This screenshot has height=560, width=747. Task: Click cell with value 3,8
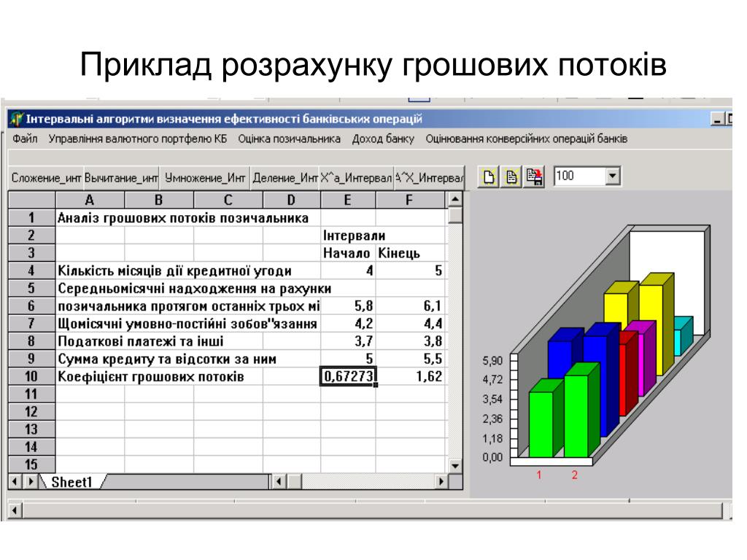411,341
